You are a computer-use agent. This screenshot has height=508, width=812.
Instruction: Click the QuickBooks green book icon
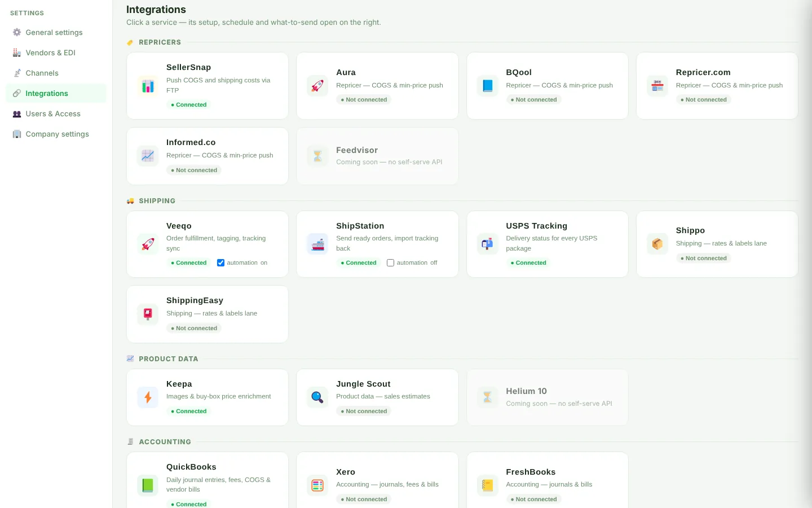[x=148, y=485]
